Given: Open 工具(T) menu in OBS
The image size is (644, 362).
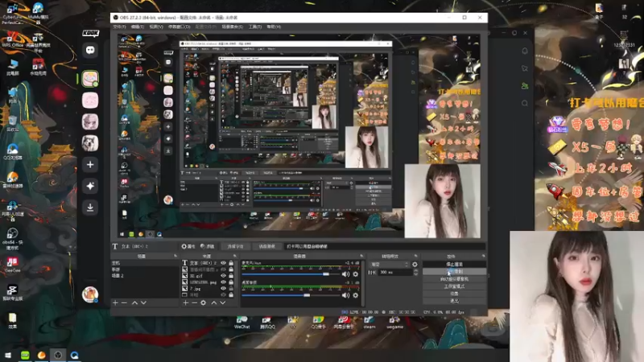Looking at the screenshot, I should [x=255, y=27].
